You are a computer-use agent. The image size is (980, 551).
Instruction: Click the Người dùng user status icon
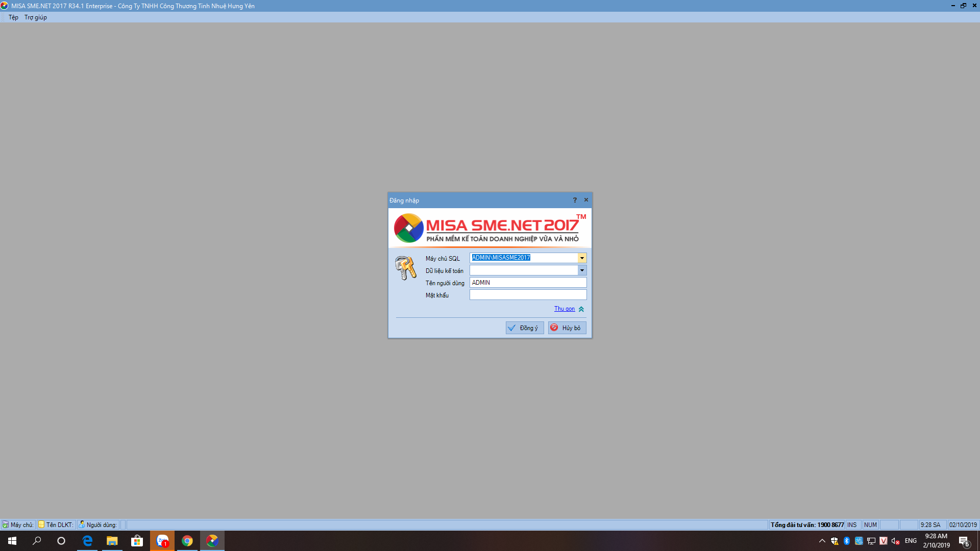82,524
